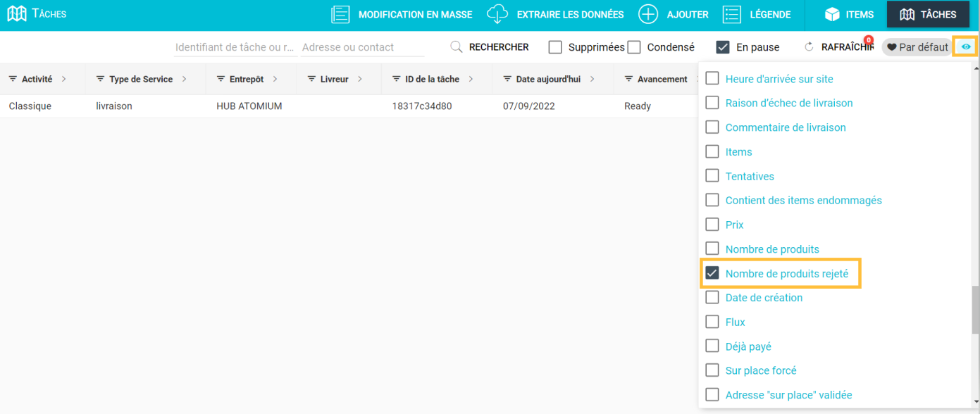Click the Rechercher button

[x=490, y=47]
